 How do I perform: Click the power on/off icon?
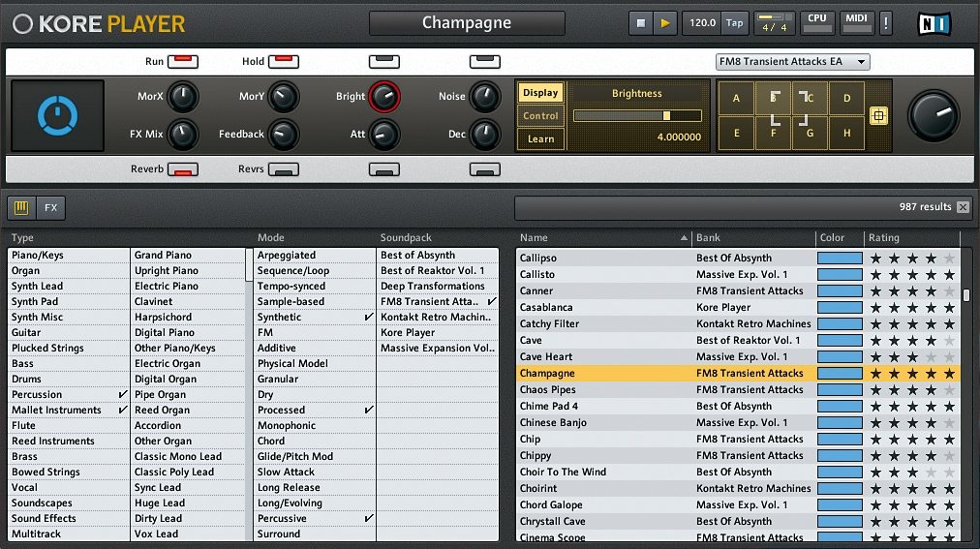57,115
